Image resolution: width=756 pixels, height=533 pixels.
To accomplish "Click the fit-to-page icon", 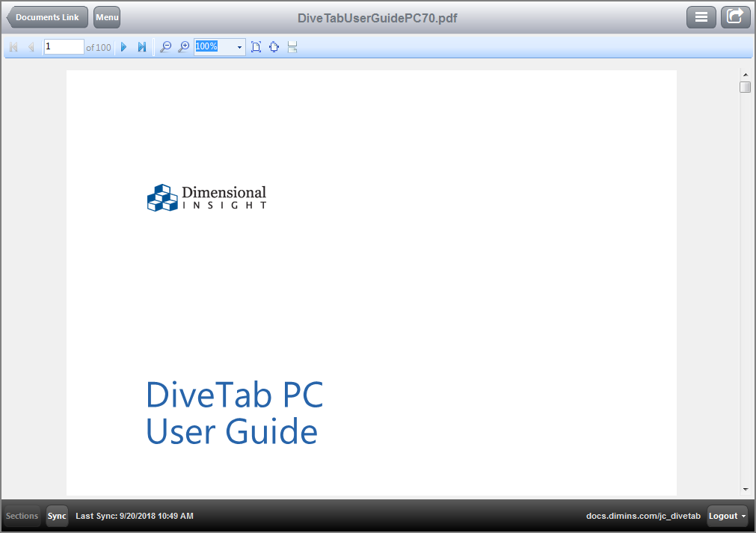I will pos(255,46).
